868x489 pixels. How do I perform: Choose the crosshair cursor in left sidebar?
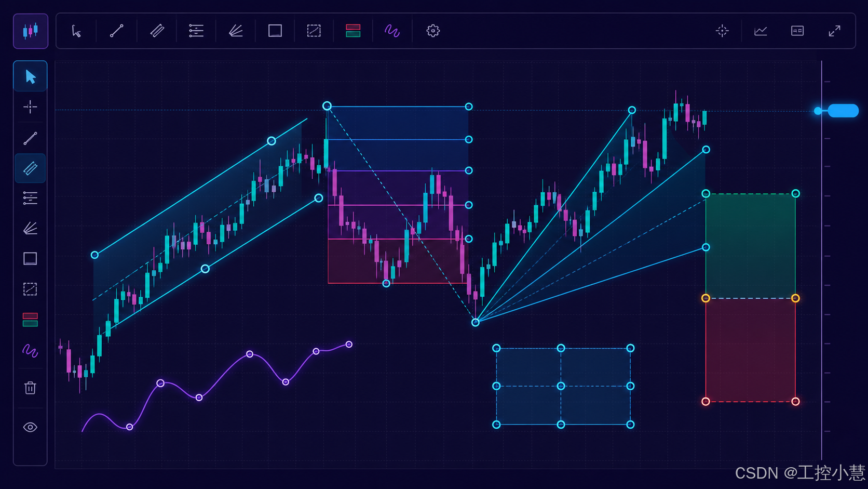pos(30,107)
